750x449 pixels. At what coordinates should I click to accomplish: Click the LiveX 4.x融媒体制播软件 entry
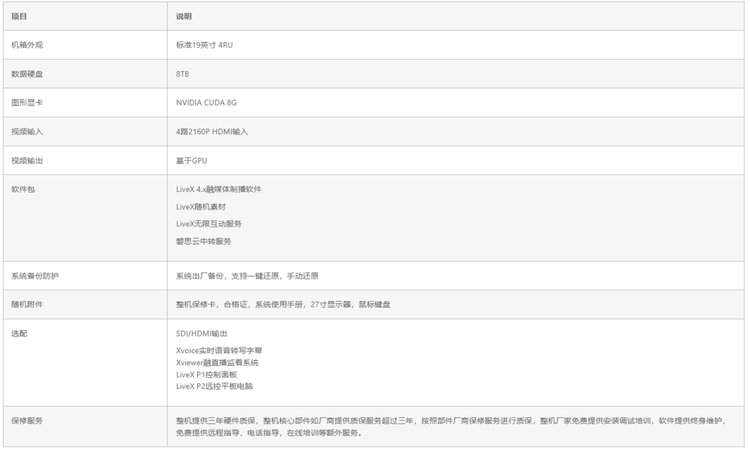click(218, 189)
